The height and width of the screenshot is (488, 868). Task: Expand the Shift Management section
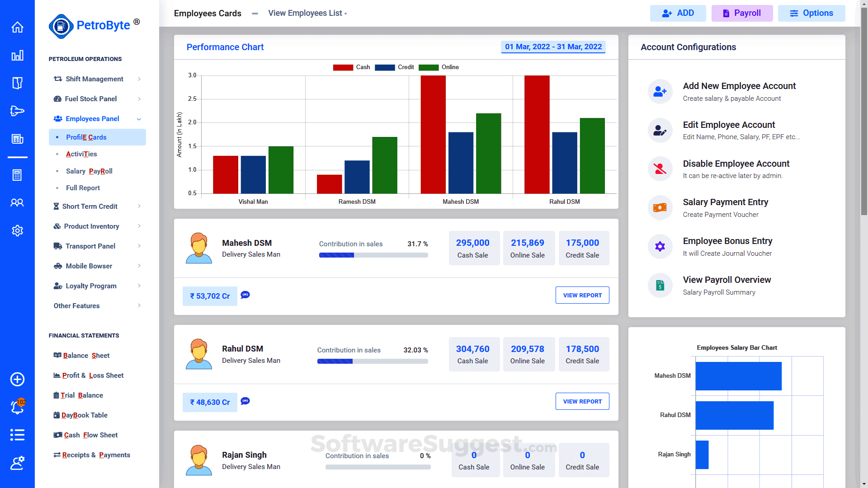click(x=95, y=79)
